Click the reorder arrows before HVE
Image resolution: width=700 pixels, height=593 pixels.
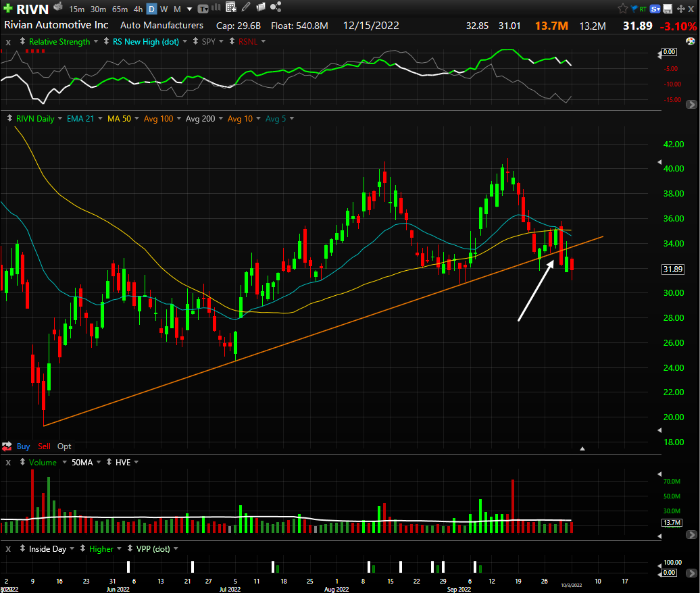click(x=109, y=462)
